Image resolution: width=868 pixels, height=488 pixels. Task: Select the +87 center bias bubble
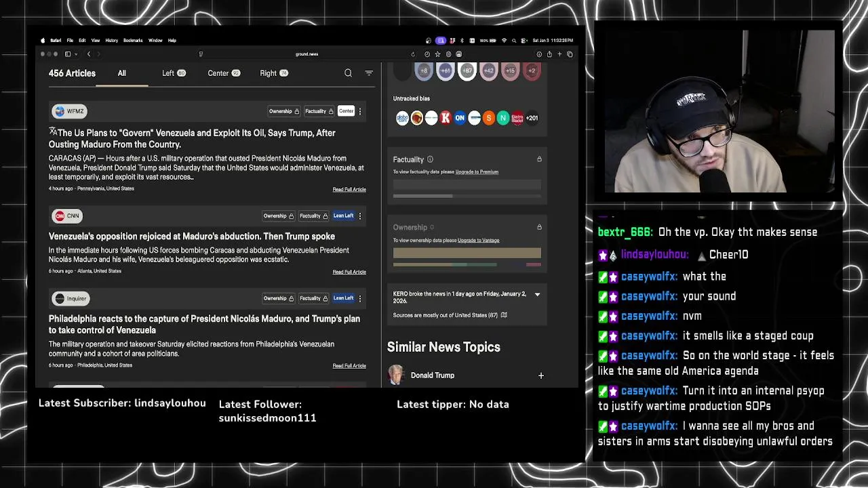467,70
